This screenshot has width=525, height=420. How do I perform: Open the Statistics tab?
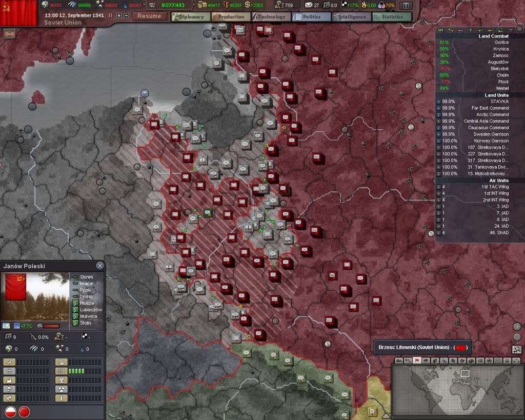click(x=392, y=17)
